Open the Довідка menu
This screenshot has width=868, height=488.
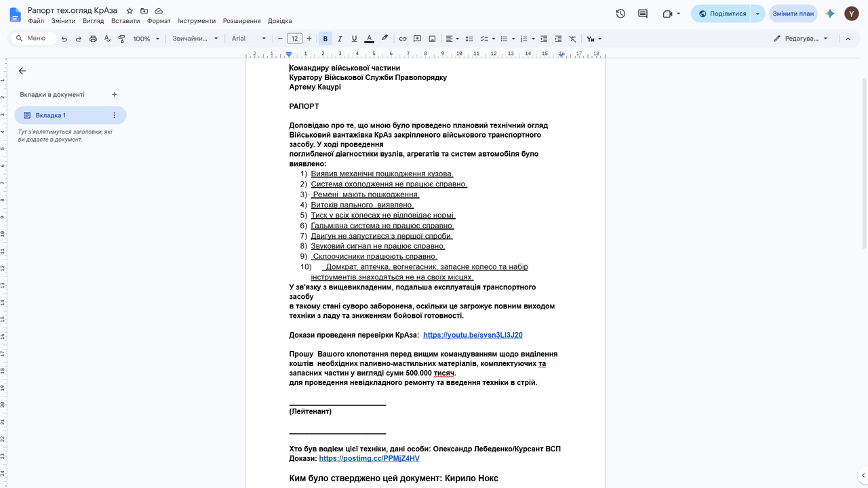click(280, 21)
